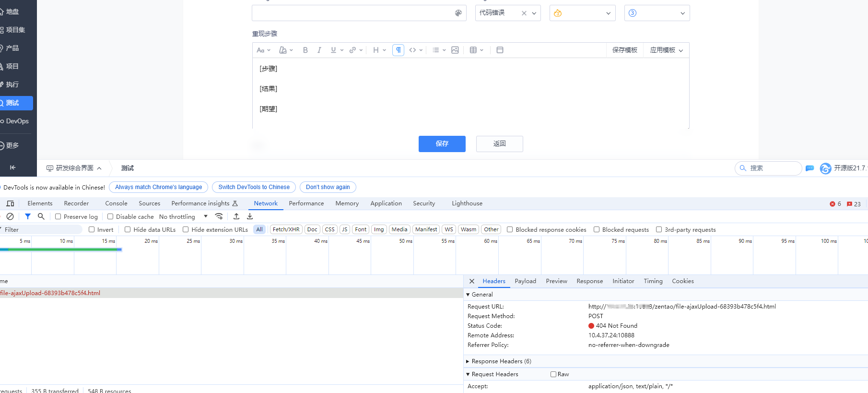Click the blue 保存 button

click(442, 143)
